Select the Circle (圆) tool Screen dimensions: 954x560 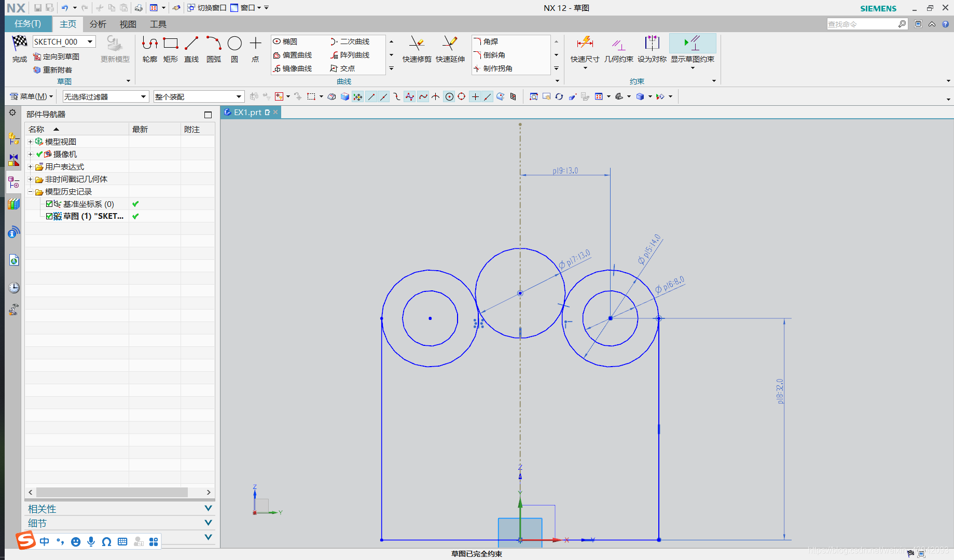click(234, 49)
